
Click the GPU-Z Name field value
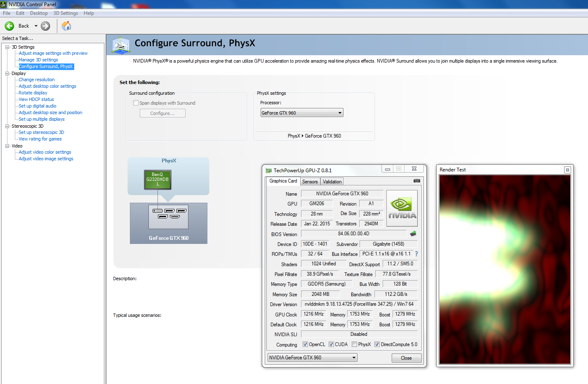pyautogui.click(x=342, y=194)
